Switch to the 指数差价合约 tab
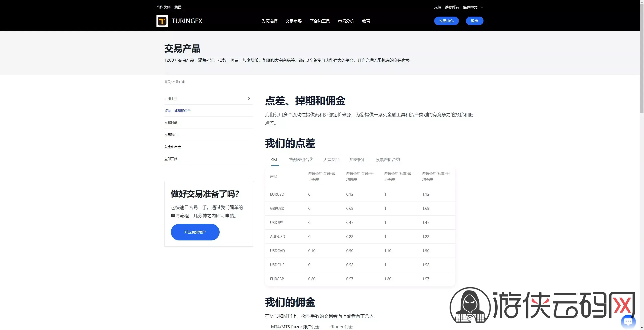The image size is (644, 330). coord(301,159)
